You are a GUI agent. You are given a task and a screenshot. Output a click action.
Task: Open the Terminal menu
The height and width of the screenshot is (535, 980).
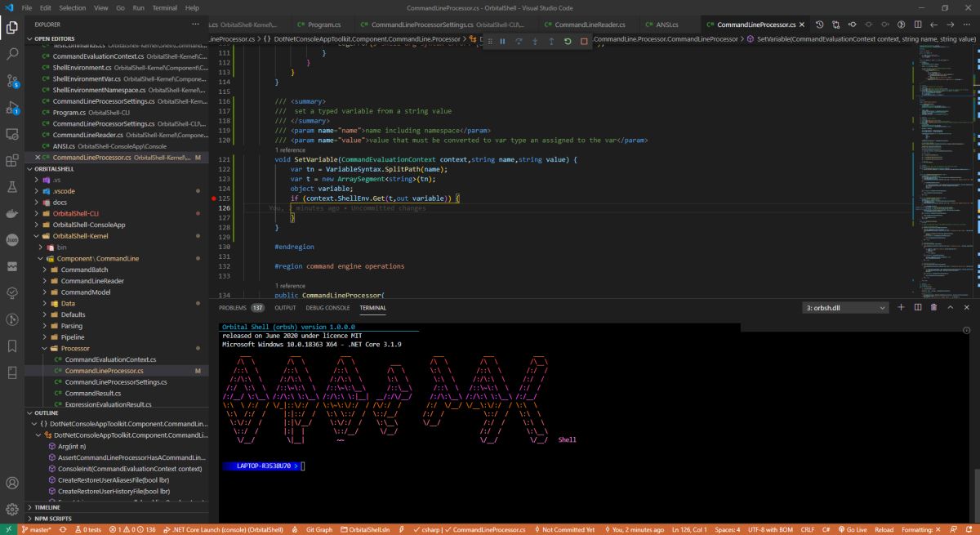tap(164, 7)
